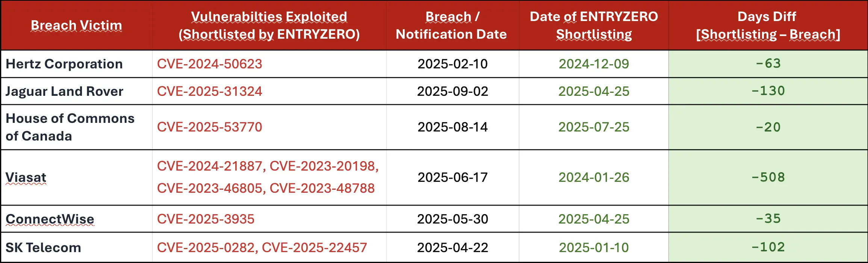Image resolution: width=868 pixels, height=263 pixels.
Task: Click the Date of ENTRYZERO Shortlisting header
Action: [594, 25]
